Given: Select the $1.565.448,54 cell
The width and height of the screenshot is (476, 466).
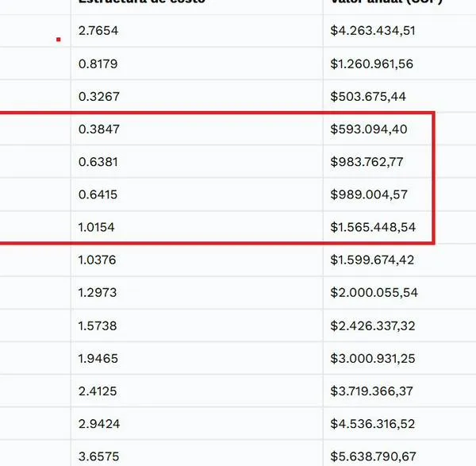Looking at the screenshot, I should pos(372,227).
